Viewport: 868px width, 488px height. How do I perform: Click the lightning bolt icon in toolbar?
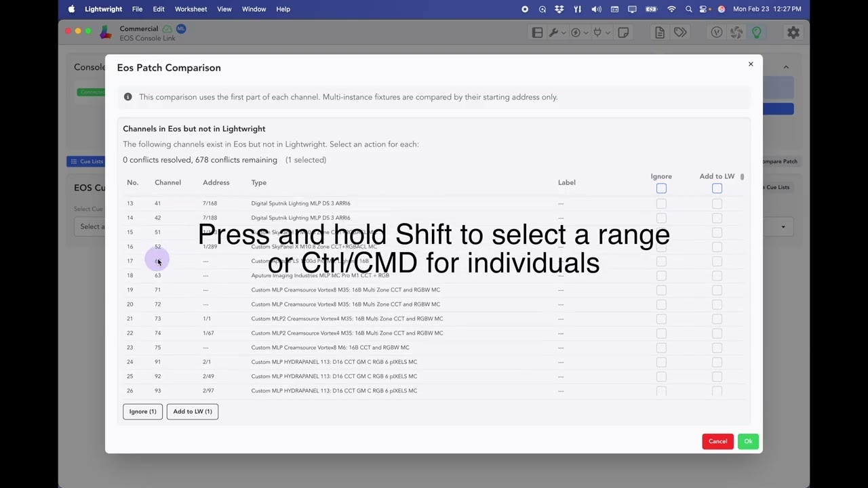[x=576, y=33]
